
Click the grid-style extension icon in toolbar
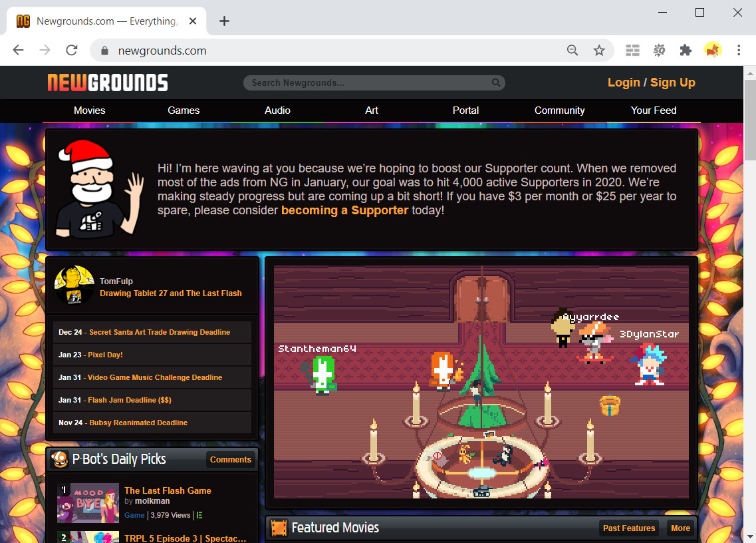coord(632,50)
